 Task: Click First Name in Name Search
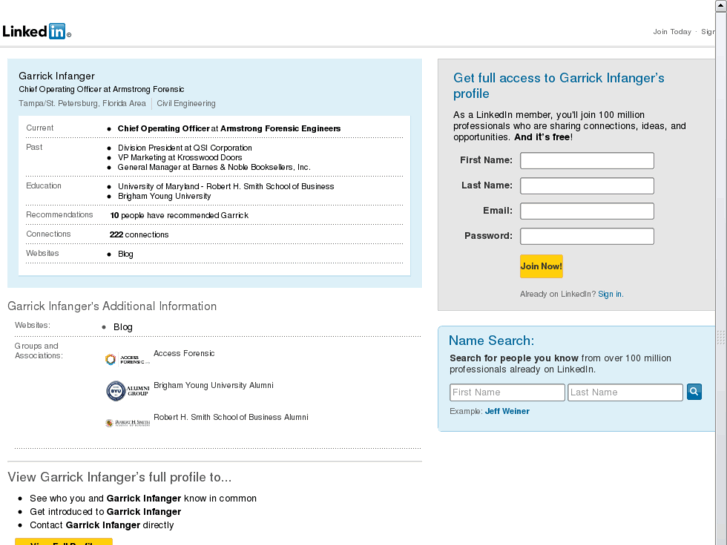(x=507, y=392)
